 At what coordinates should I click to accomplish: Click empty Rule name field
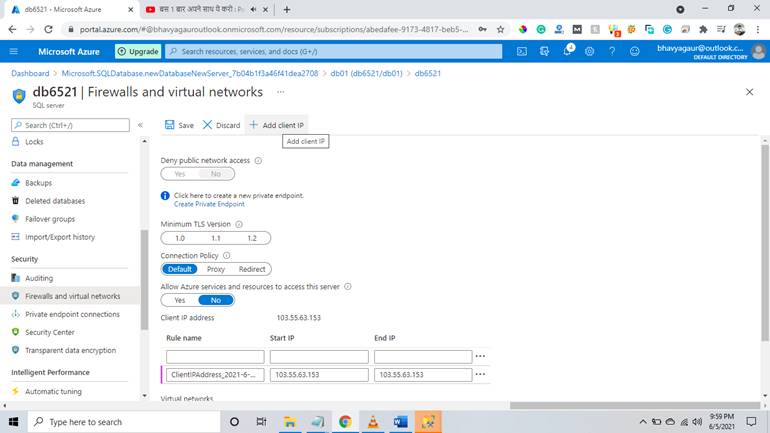(215, 356)
